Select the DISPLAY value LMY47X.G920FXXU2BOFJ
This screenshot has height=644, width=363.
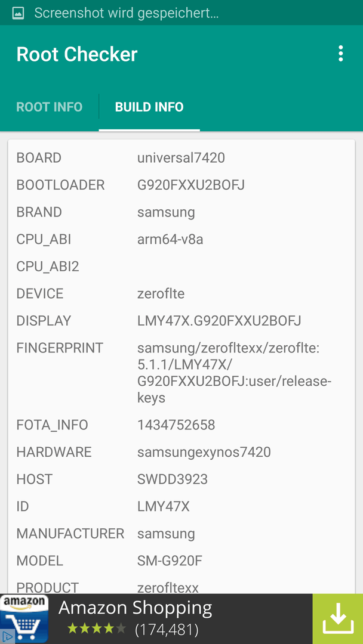point(219,321)
